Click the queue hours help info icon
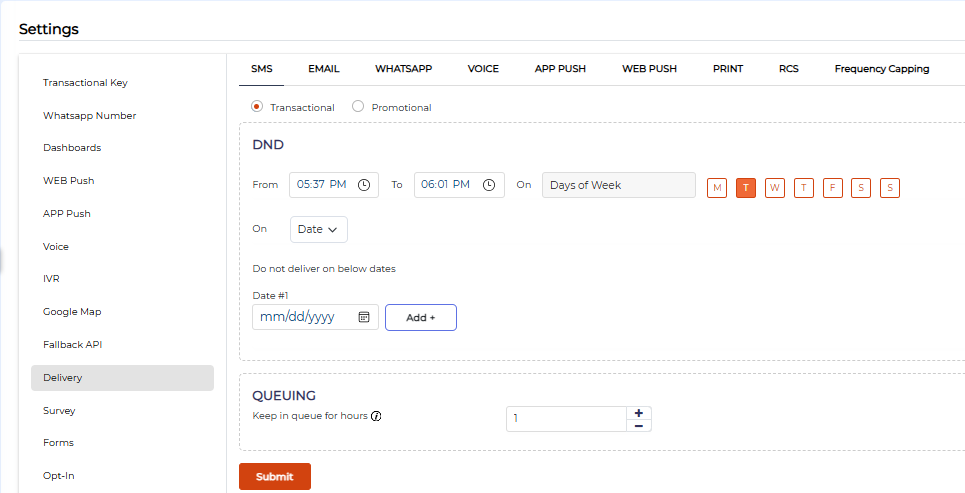Image resolution: width=965 pixels, height=493 pixels. 377,416
